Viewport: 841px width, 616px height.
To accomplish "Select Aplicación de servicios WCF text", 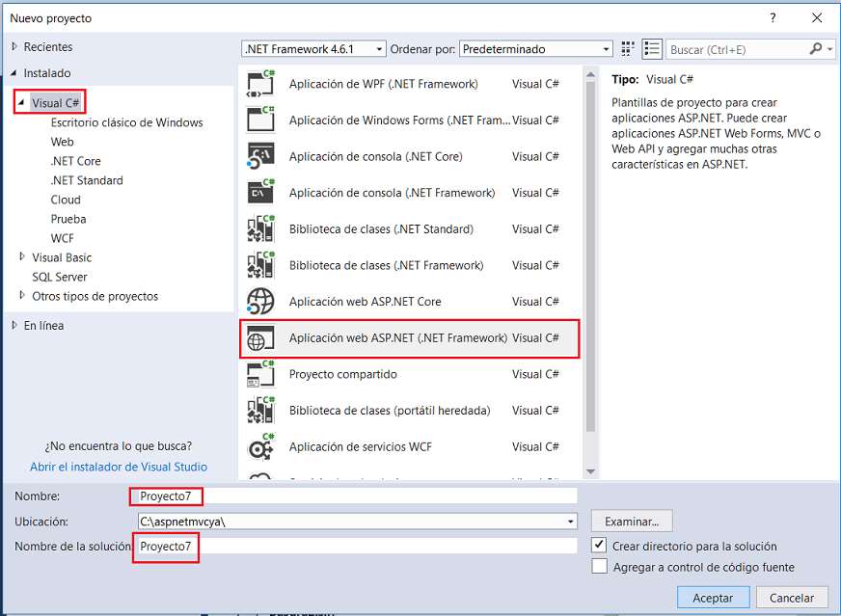I will 360,446.
